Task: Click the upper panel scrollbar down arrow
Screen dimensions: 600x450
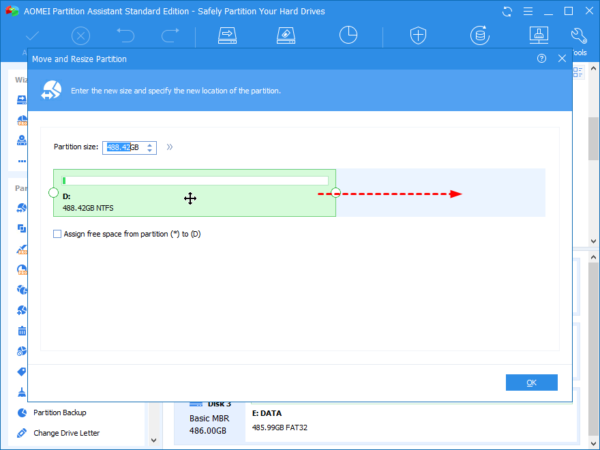Action: (593, 241)
